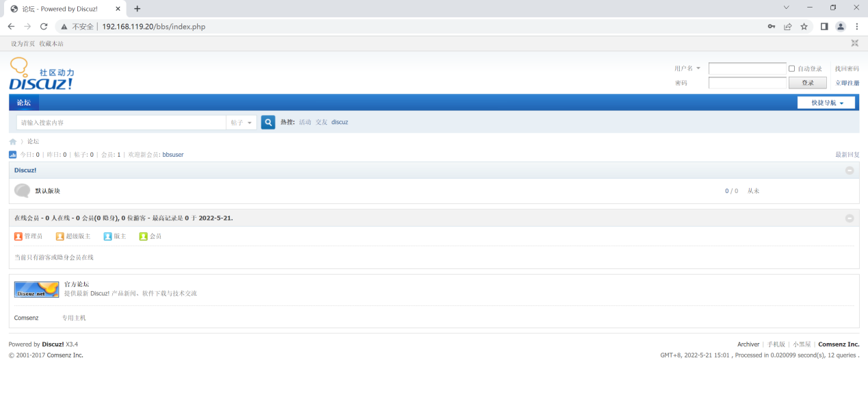This screenshot has height=417, width=868.
Task: Click the home icon in breadcrumb
Action: pos(13,142)
